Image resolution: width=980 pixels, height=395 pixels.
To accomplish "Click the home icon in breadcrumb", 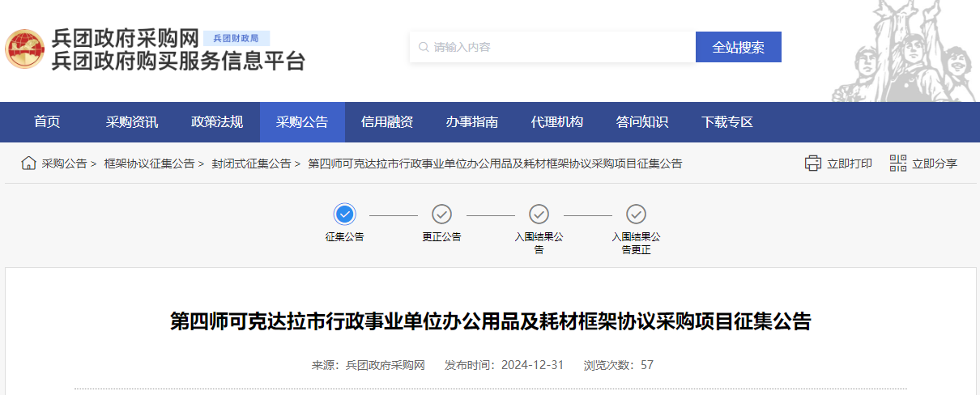I will 28,164.
